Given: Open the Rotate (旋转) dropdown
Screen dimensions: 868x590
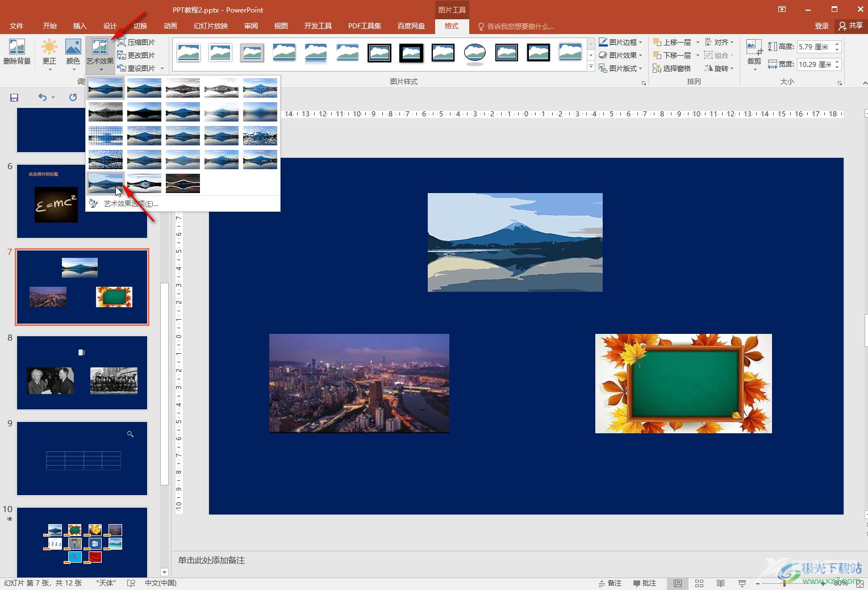Looking at the screenshot, I should [719, 68].
